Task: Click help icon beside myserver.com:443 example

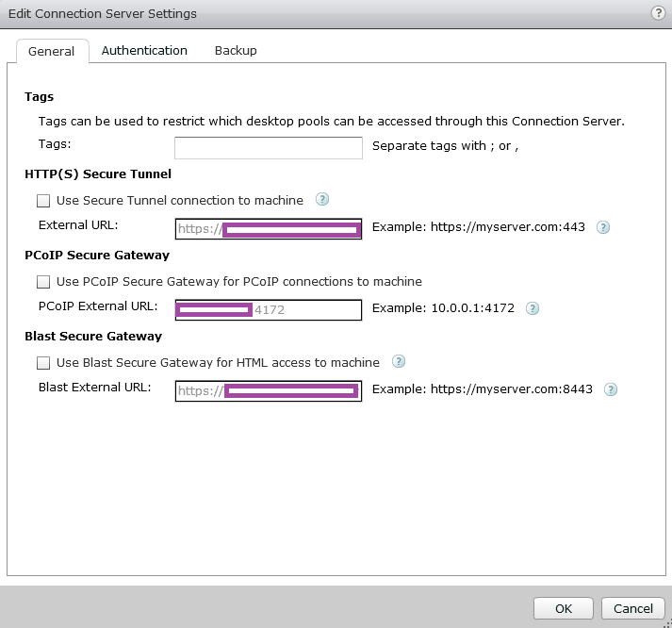Action: click(603, 227)
